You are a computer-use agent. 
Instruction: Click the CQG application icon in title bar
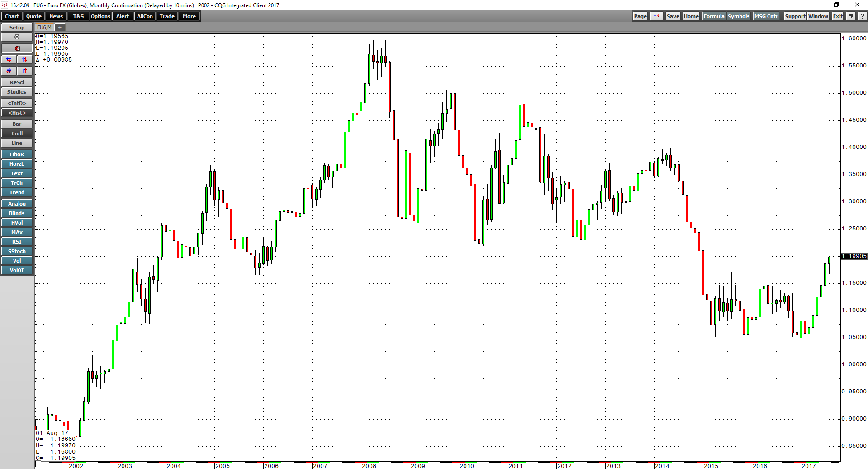coord(5,5)
